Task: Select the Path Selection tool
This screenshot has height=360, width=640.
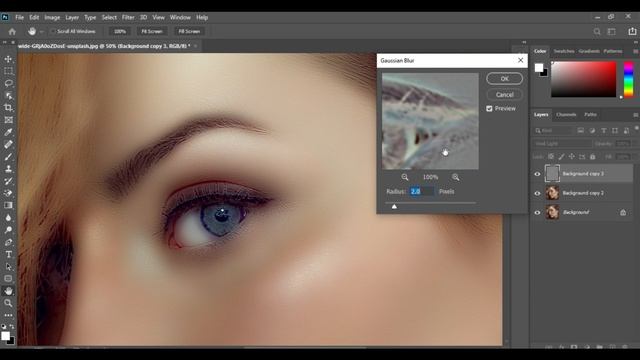Action: tap(8, 267)
